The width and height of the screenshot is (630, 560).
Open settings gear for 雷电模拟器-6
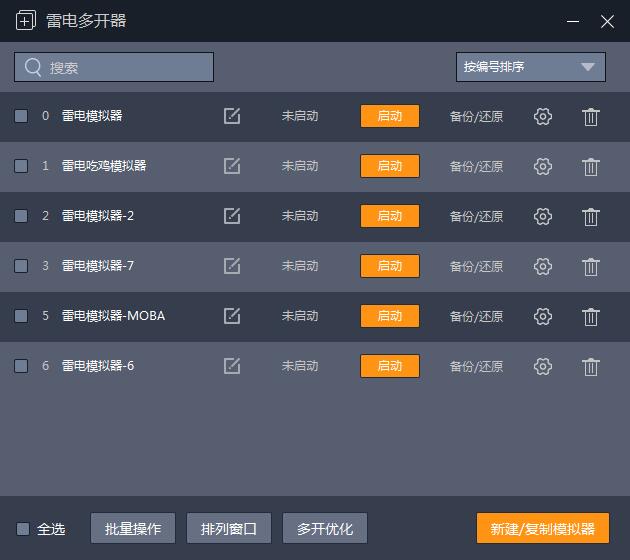pyautogui.click(x=543, y=366)
